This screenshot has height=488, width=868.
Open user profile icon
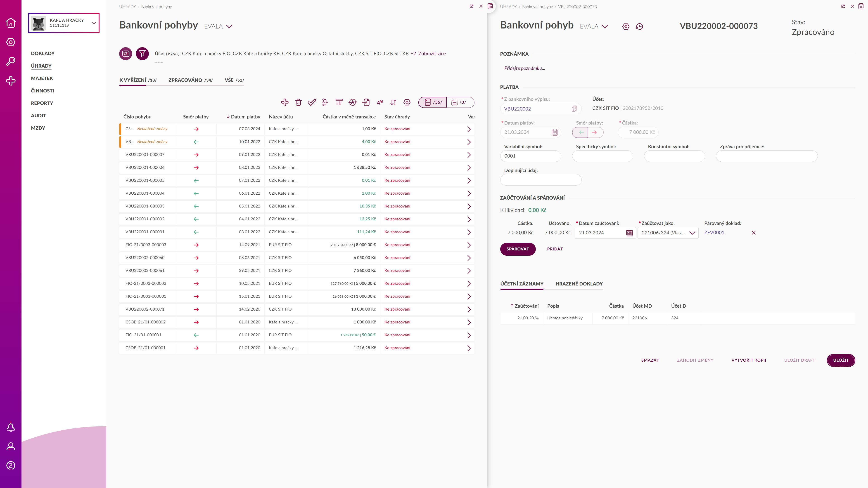[x=11, y=447]
